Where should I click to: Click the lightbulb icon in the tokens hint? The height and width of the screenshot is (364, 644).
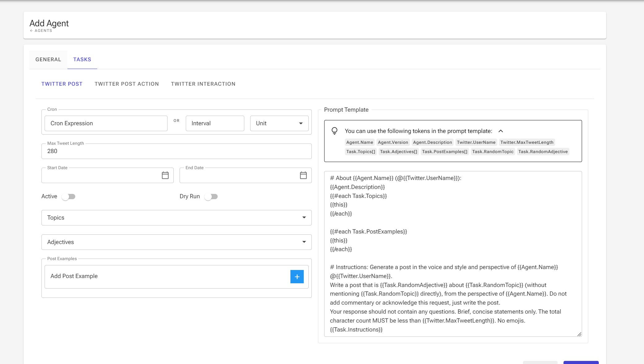click(x=335, y=131)
